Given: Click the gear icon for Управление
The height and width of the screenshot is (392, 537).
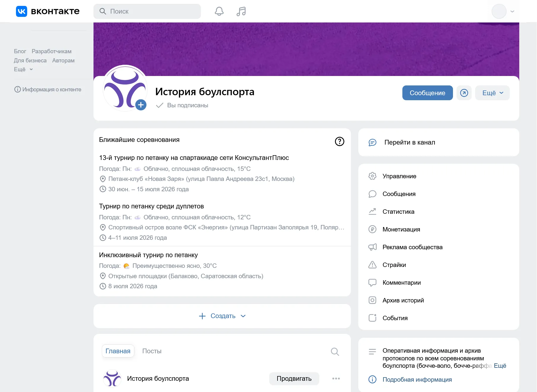Looking at the screenshot, I should (x=372, y=176).
